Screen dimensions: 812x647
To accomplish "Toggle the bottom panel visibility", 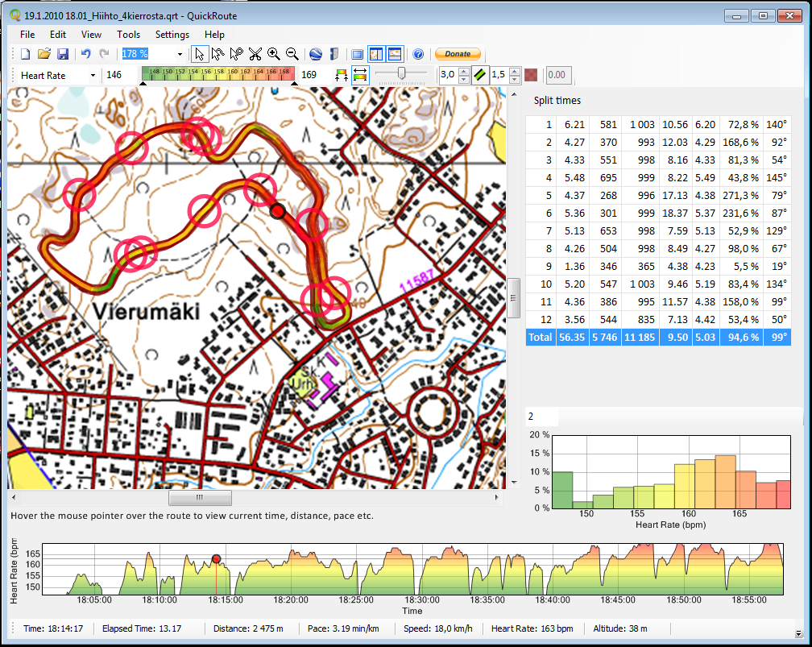I will click(395, 54).
